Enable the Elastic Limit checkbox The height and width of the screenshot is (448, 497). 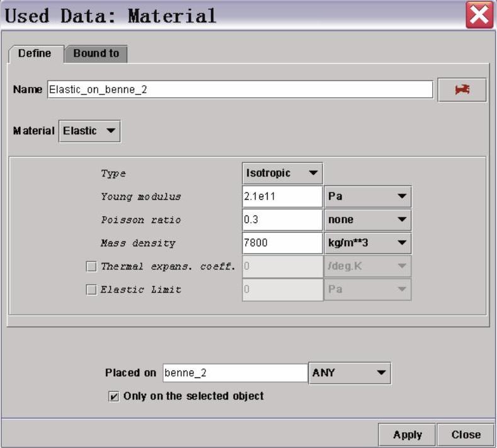[91, 290]
